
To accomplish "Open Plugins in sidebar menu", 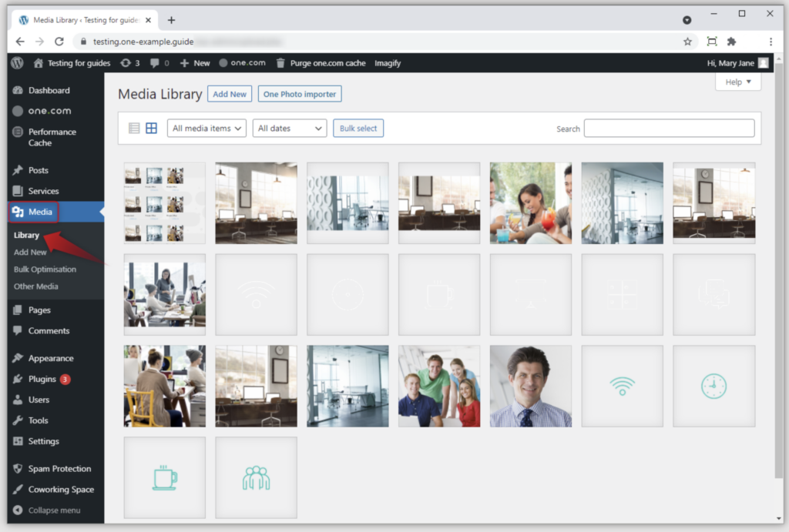I will point(42,379).
